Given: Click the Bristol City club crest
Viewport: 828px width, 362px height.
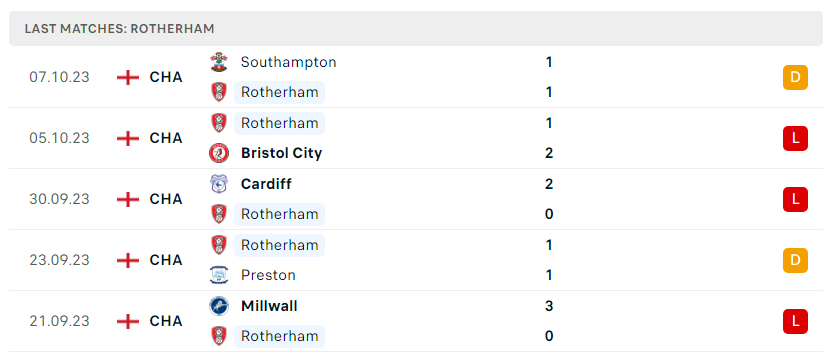Looking at the screenshot, I should click(x=219, y=153).
